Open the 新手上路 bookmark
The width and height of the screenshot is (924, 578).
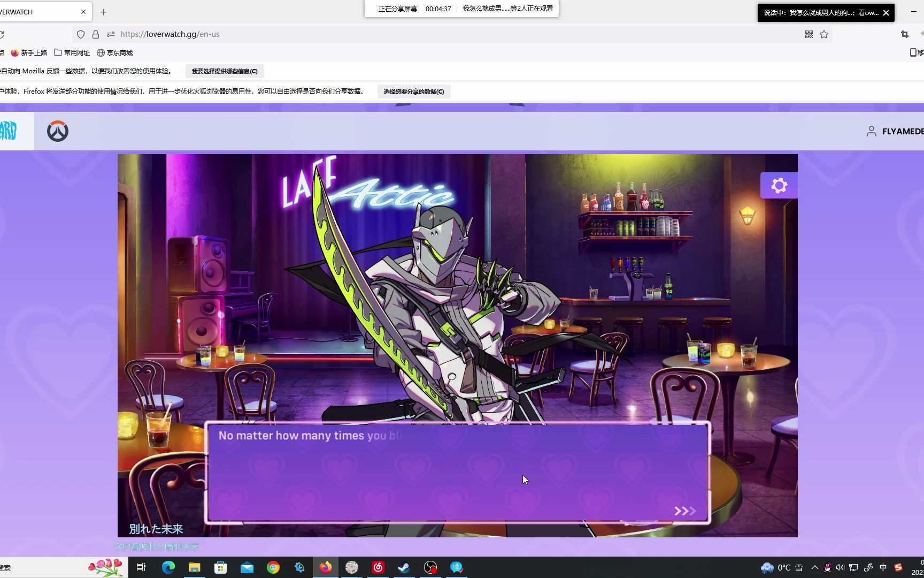pos(29,52)
